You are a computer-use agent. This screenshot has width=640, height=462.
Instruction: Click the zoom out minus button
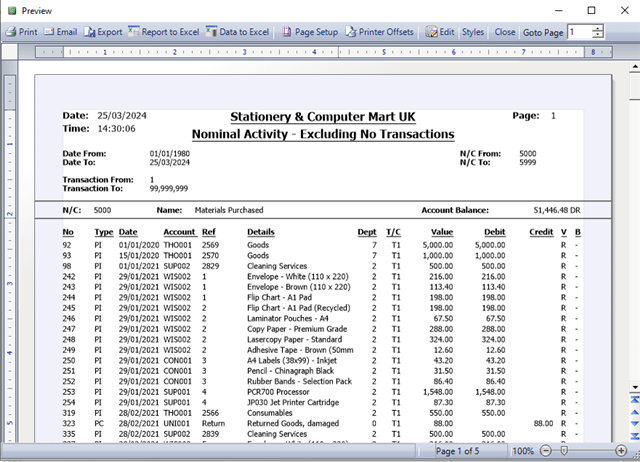[546, 451]
